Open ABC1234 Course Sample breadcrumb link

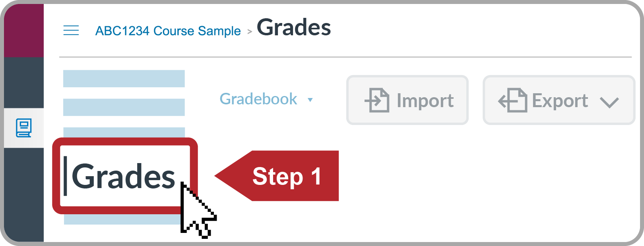(x=168, y=31)
